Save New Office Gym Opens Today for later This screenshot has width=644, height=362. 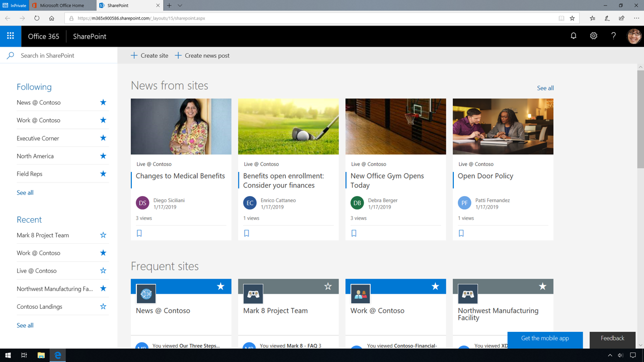[x=354, y=233]
